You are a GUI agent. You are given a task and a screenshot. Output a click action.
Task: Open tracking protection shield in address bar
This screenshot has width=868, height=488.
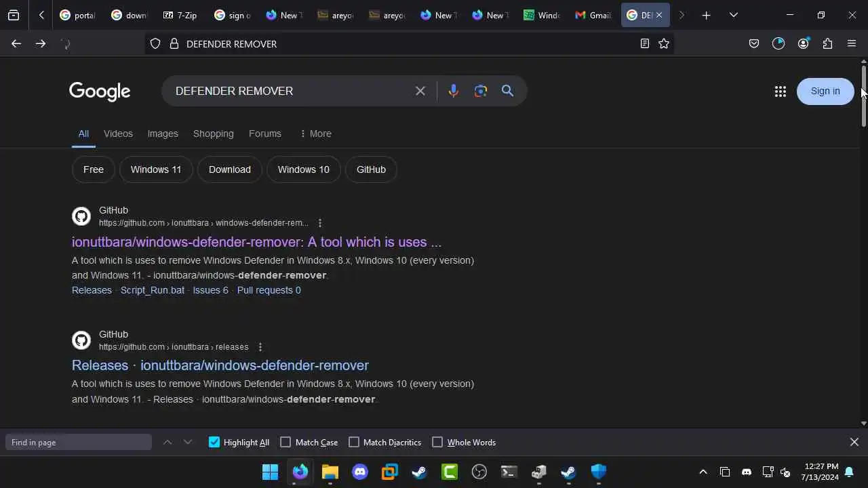click(155, 44)
